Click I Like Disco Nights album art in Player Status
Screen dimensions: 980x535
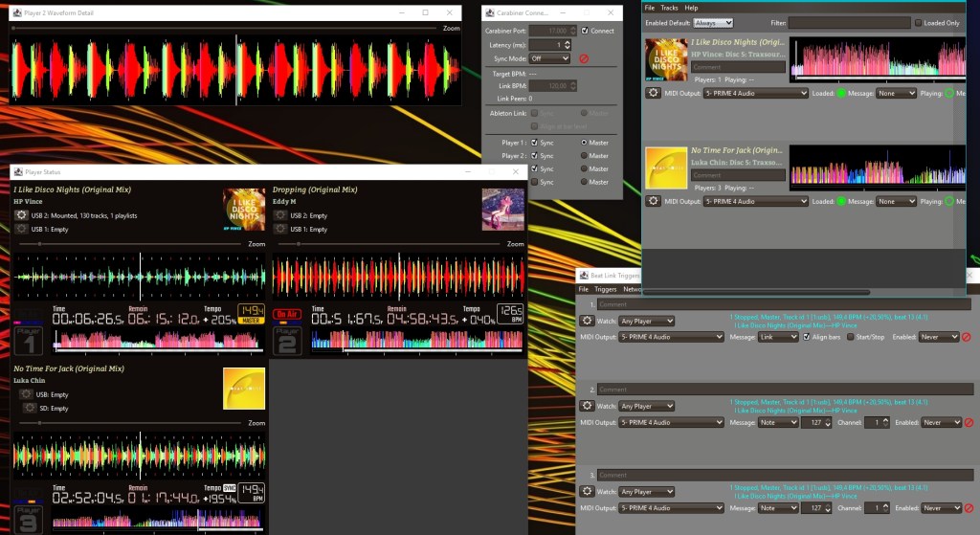point(244,210)
